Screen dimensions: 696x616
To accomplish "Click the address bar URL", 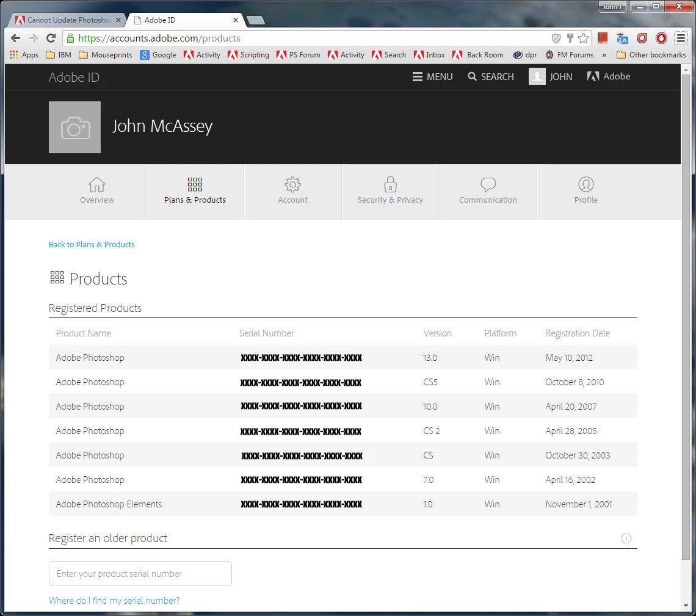I will tap(159, 38).
